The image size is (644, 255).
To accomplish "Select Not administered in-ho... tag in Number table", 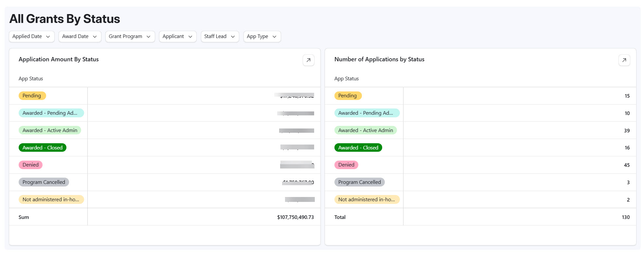I will [x=367, y=200].
